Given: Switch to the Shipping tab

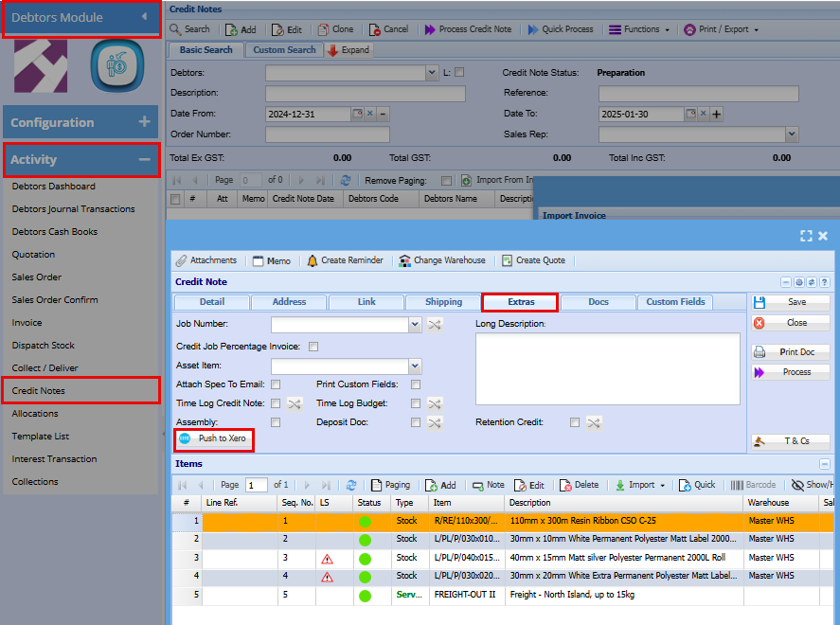Looking at the screenshot, I should point(443,302).
